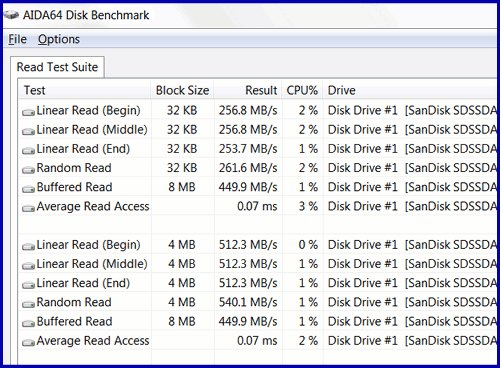The width and height of the screenshot is (500, 368).
Task: Select the 4 MB Random Read row label
Action: point(74,302)
